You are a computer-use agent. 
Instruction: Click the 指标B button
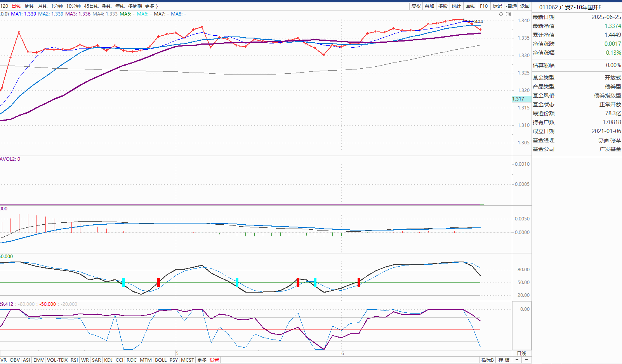(488, 360)
